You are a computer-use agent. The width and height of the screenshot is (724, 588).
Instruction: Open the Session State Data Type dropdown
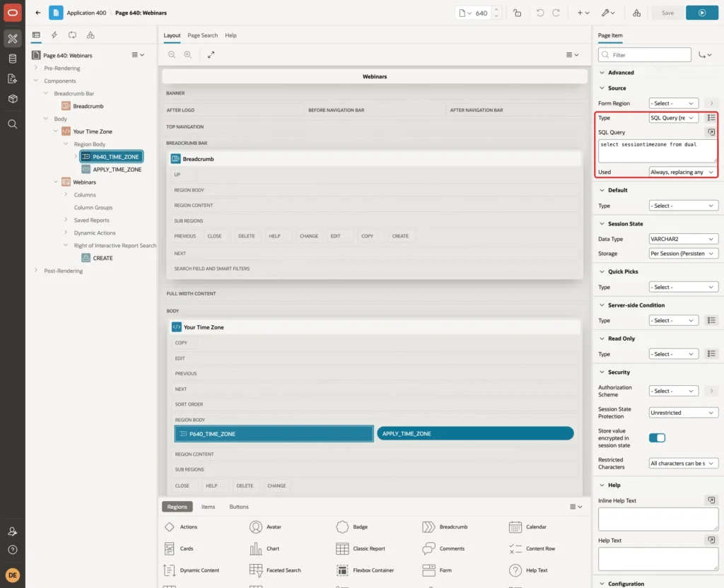point(683,239)
